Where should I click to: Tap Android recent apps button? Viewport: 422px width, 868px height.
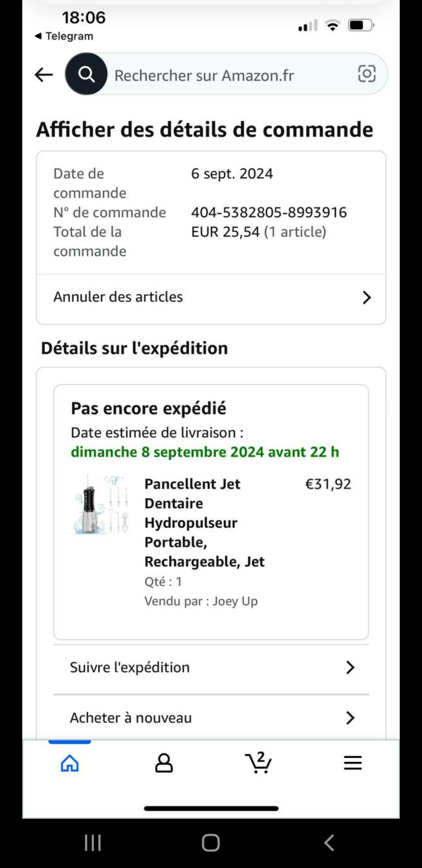[x=93, y=843]
